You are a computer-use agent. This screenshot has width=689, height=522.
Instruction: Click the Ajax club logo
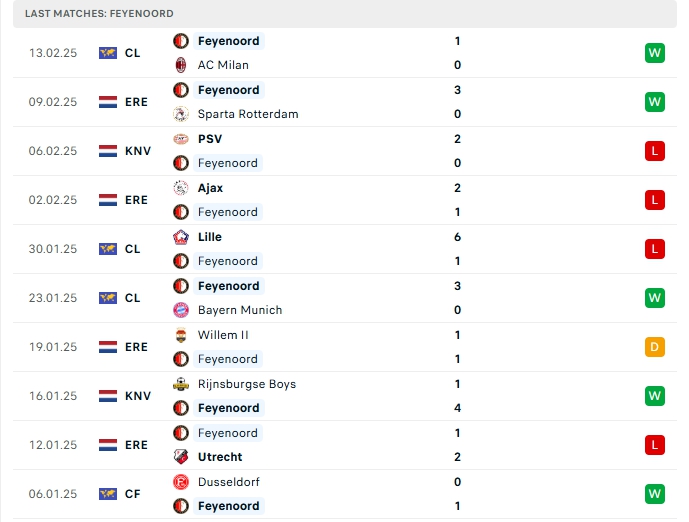tap(181, 188)
